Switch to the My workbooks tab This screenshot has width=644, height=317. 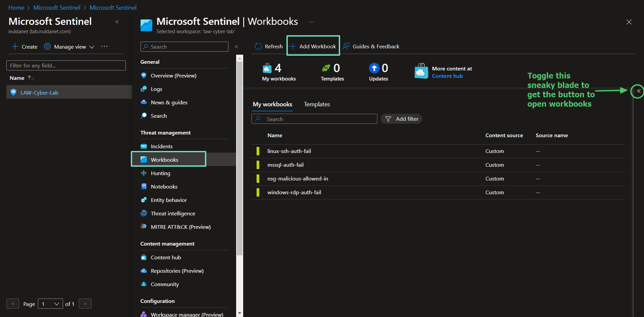(272, 104)
